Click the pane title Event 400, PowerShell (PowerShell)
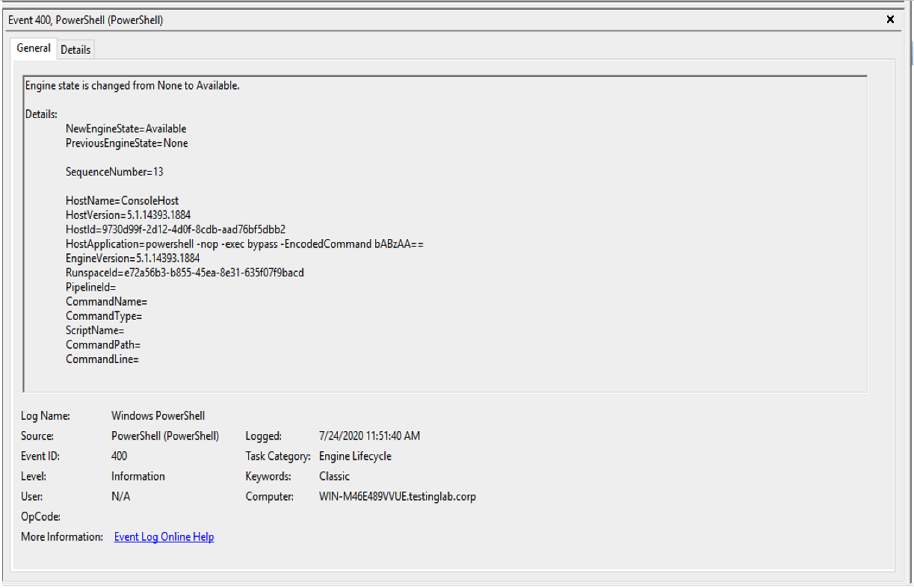This screenshot has height=588, width=914. pos(85,20)
